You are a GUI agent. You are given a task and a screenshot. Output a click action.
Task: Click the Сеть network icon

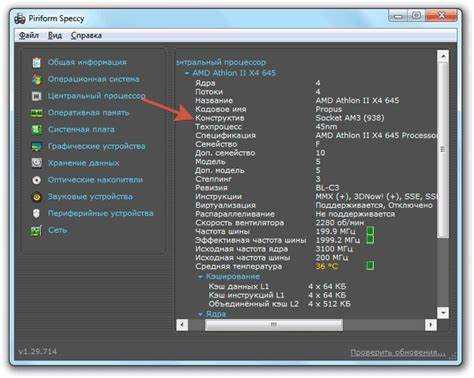tap(36, 231)
